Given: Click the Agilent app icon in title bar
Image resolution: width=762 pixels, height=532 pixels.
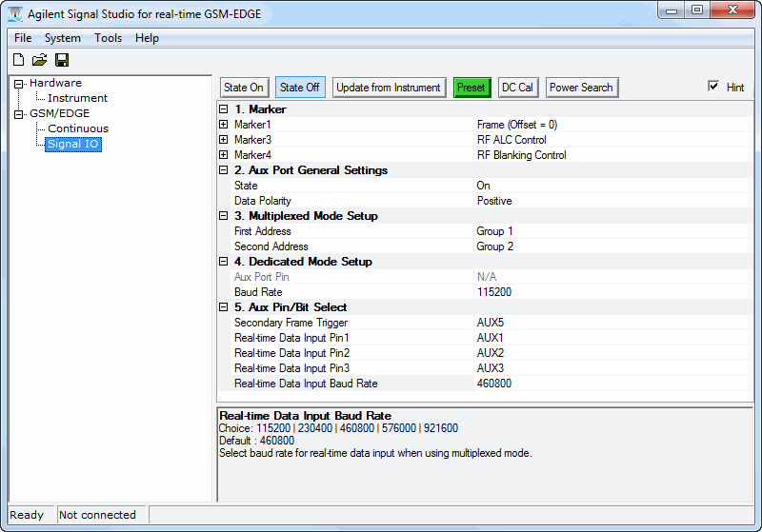Looking at the screenshot, I should coord(14,13).
